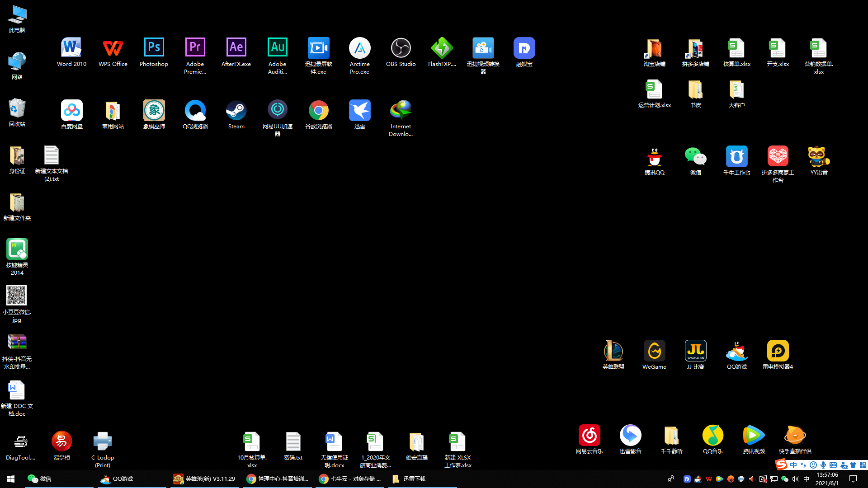The image size is (868, 488).
Task: Select WeGame desktop icon
Action: click(654, 355)
